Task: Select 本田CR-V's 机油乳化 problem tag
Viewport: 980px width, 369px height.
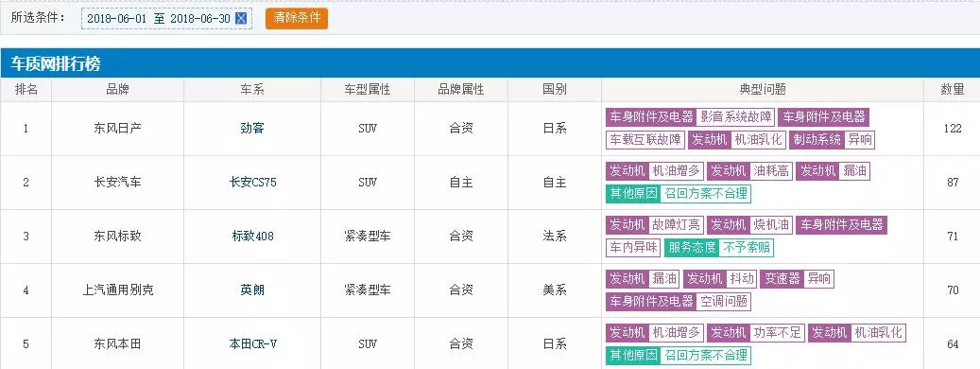Action: tap(857, 332)
